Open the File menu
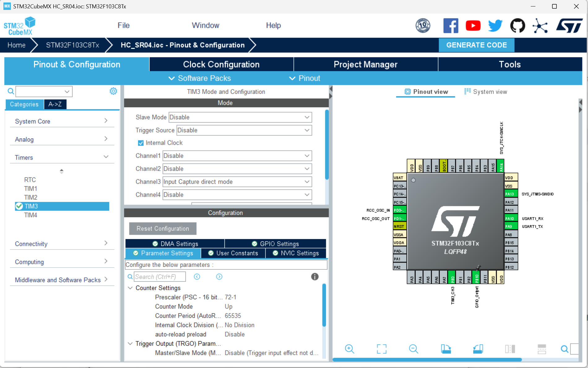588x368 pixels. point(123,25)
